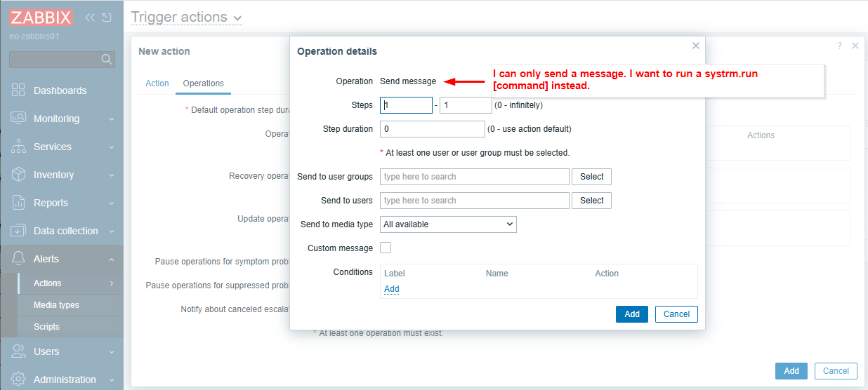Enable the Custom message checkbox
This screenshot has height=390, width=868.
coord(386,248)
